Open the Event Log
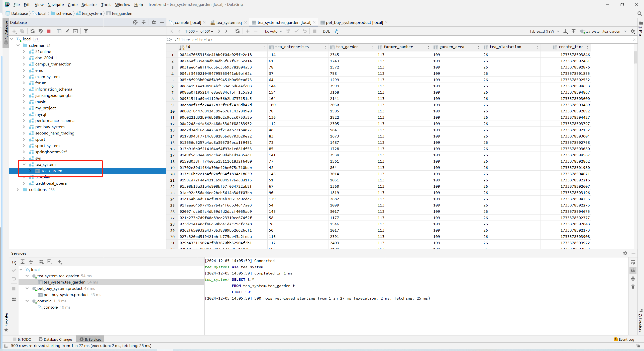644x351 pixels. (624, 339)
